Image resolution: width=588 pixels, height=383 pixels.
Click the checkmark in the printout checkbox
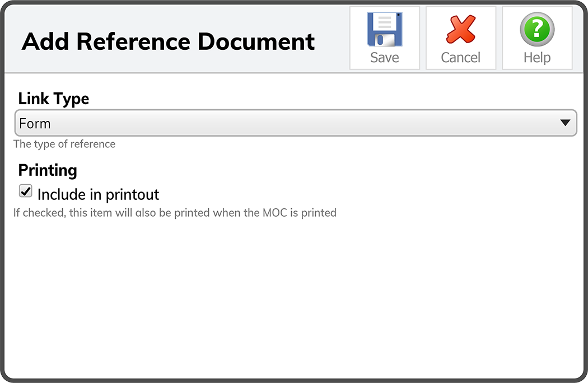click(25, 191)
